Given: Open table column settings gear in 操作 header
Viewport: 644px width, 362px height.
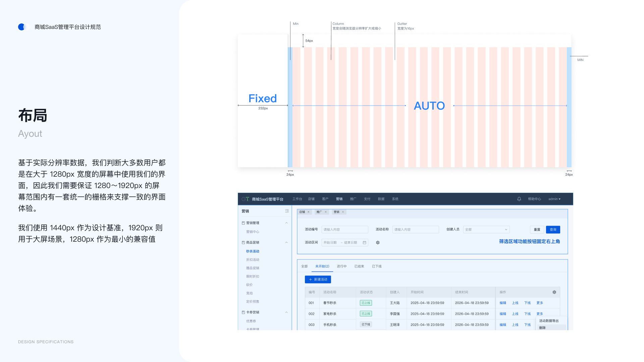Looking at the screenshot, I should 554,292.
